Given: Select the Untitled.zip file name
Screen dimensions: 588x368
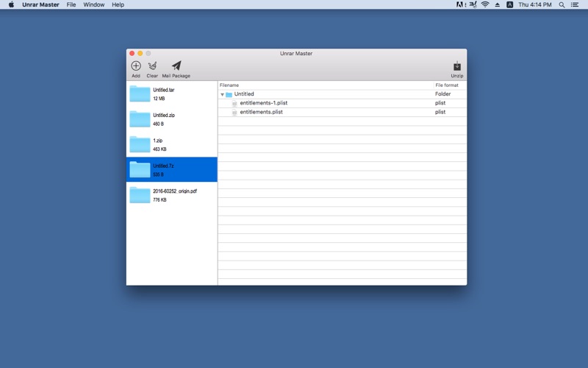Looking at the screenshot, I should pyautogui.click(x=164, y=116).
